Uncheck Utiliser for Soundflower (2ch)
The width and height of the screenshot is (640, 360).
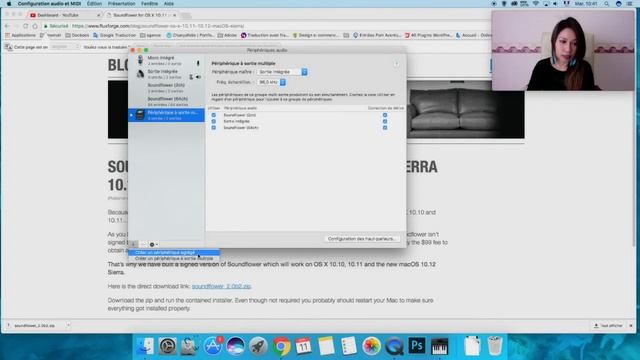click(213, 115)
